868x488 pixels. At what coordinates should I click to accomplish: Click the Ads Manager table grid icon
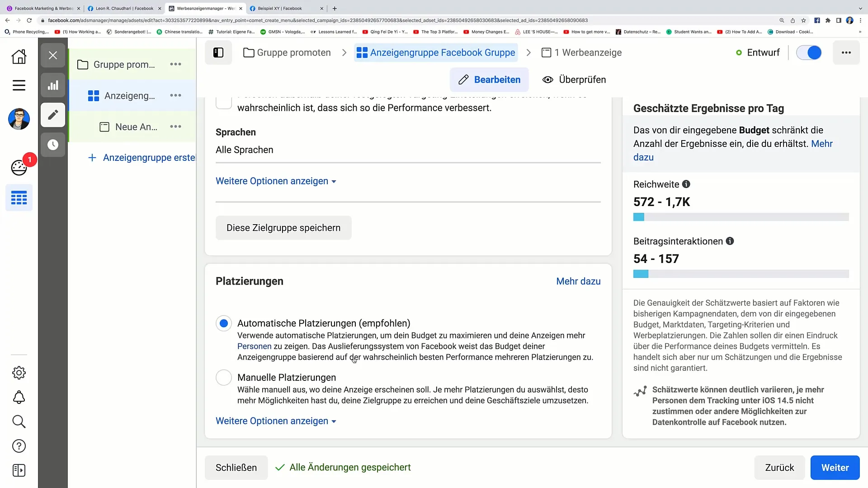click(19, 197)
